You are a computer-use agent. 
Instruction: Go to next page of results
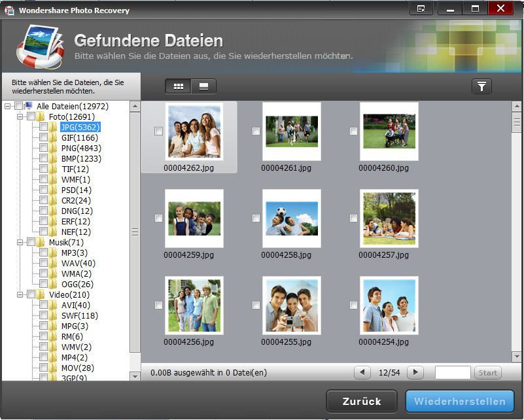[415, 372]
